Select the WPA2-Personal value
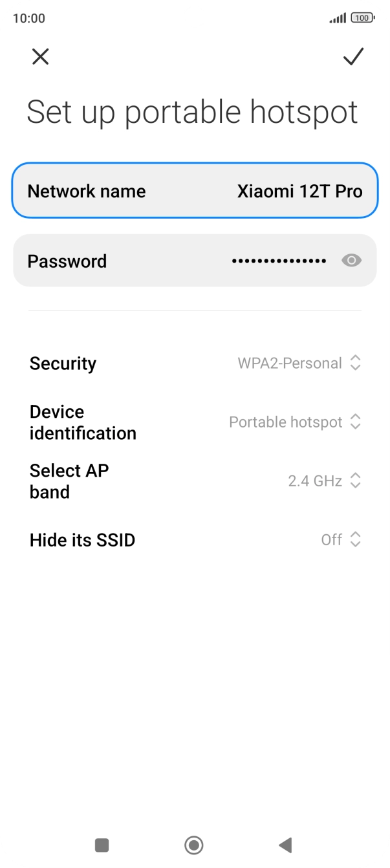The height and width of the screenshot is (868, 390). (289, 363)
